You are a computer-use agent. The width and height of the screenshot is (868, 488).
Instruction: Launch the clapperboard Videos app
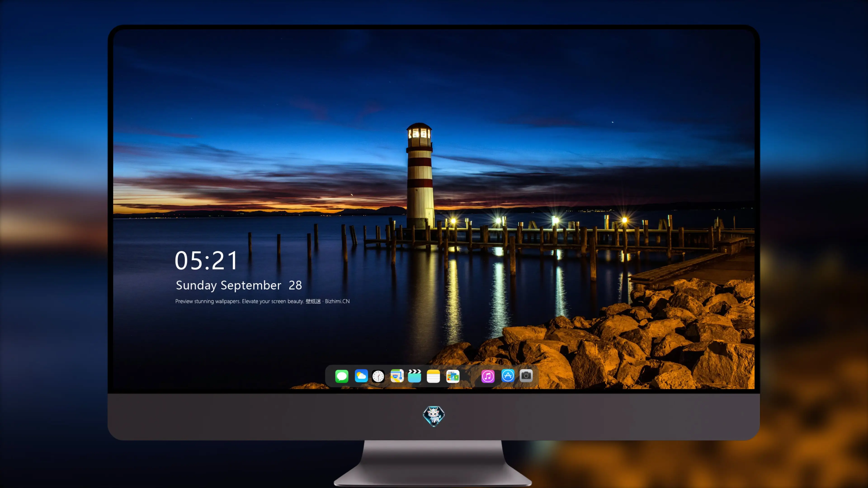[415, 376]
